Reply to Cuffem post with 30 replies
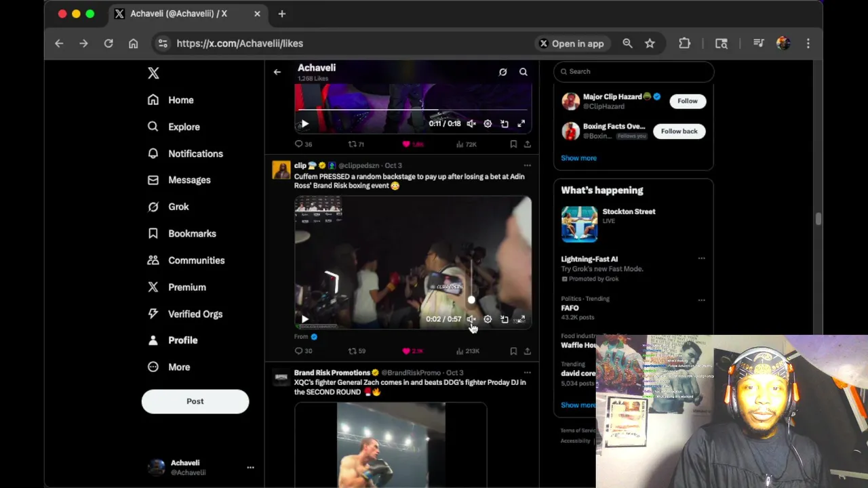The image size is (868, 488). (303, 351)
